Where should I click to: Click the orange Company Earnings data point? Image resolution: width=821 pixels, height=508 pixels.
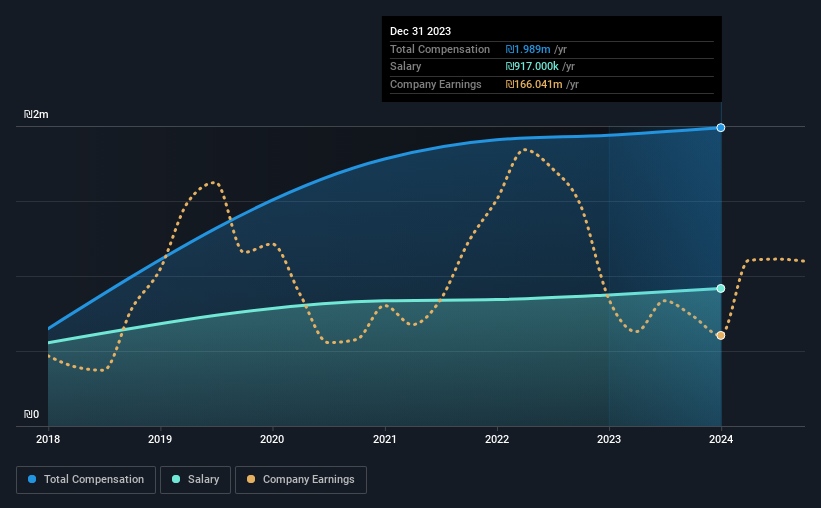point(721,336)
